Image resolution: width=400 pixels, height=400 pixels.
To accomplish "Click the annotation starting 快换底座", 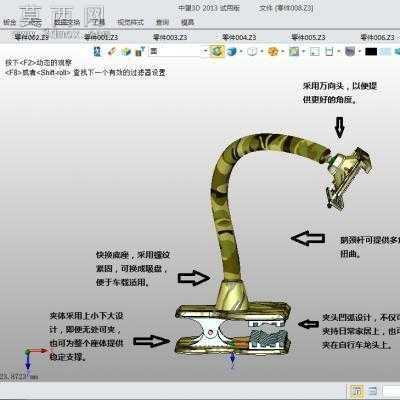I will 133,269.
